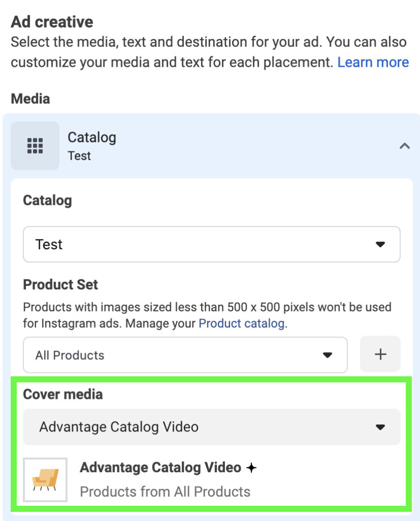Click the sparkle icon next to Advantage Catalog Video

(x=251, y=467)
